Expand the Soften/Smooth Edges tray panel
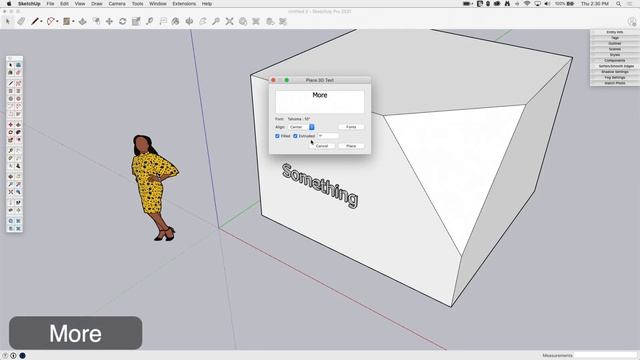 pos(615,66)
